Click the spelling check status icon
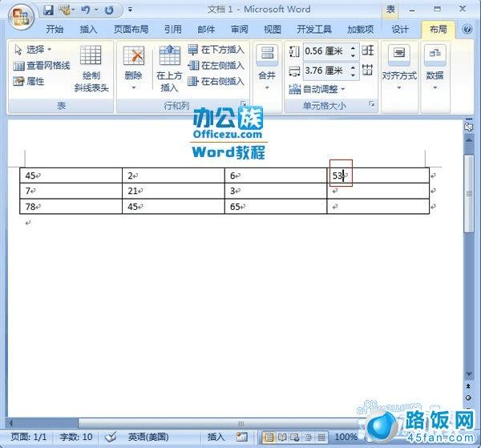481x448 pixels. pyautogui.click(x=110, y=437)
